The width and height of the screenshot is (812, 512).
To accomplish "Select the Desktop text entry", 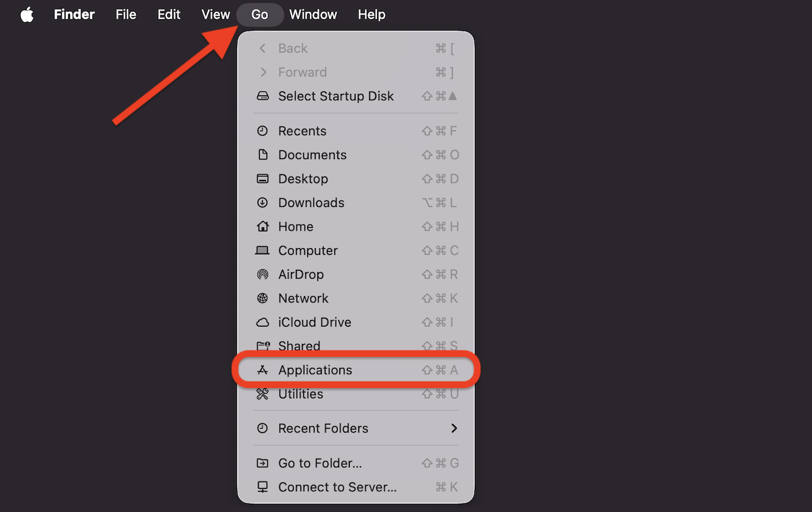I will [303, 179].
